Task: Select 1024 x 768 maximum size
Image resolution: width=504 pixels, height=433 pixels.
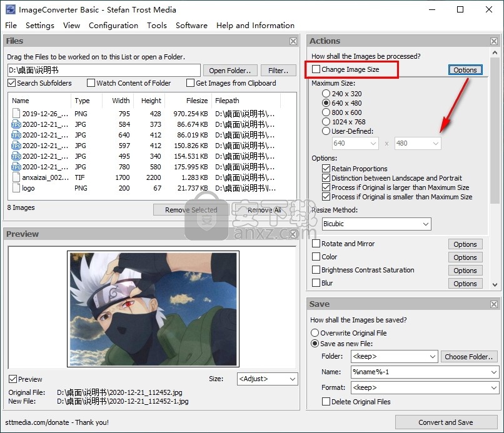Action: point(326,121)
